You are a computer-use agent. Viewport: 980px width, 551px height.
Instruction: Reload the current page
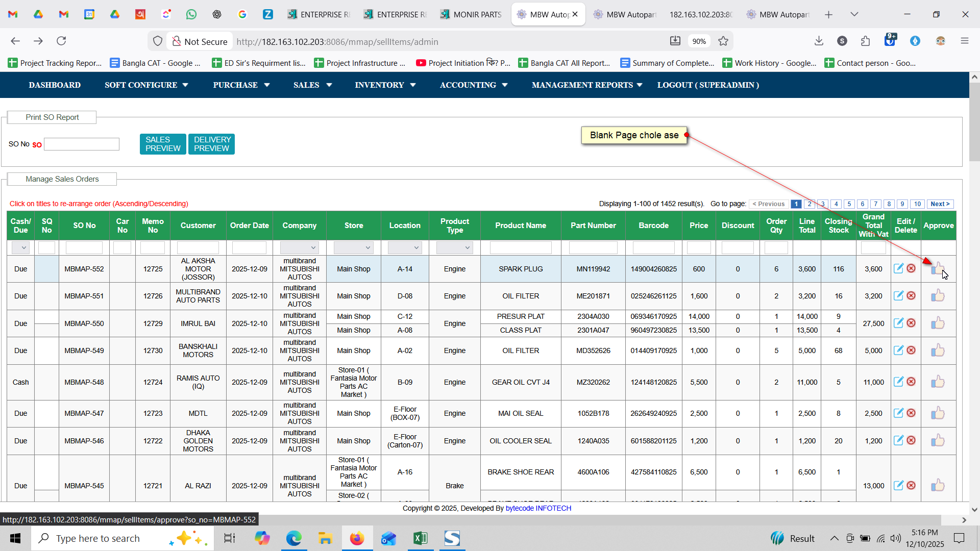click(x=61, y=41)
